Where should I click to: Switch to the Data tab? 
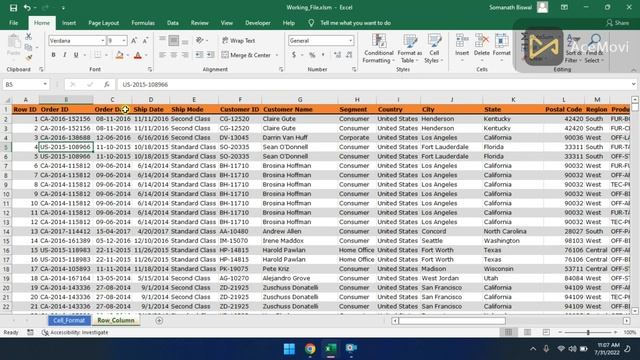coord(173,23)
